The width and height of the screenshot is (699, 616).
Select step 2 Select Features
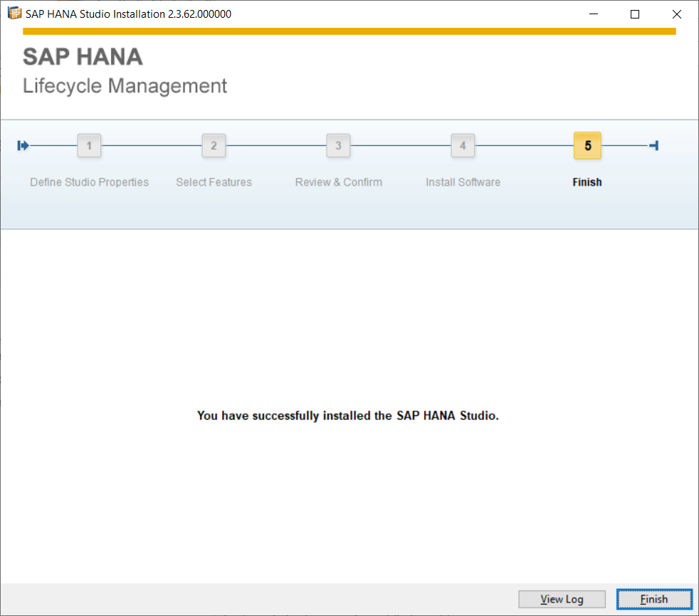point(214,145)
